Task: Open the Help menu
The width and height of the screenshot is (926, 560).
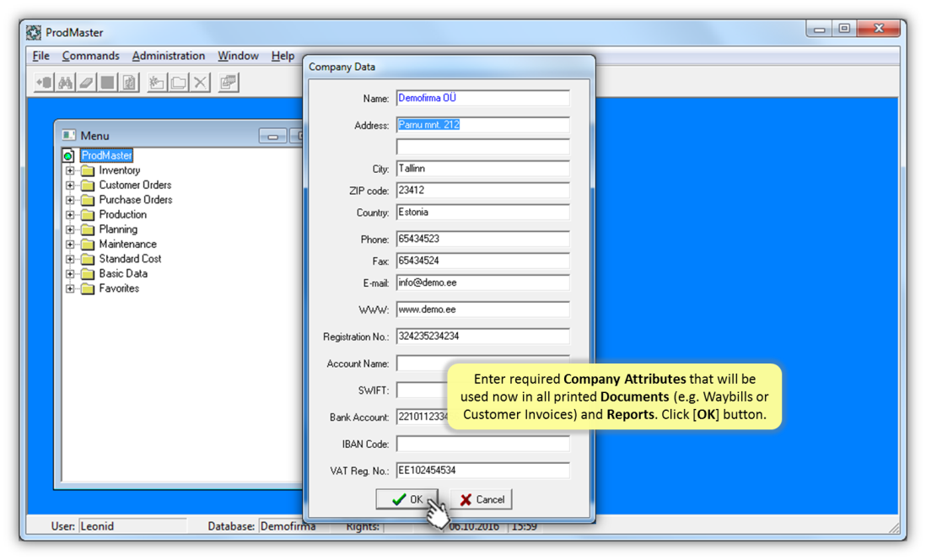Action: 283,56
